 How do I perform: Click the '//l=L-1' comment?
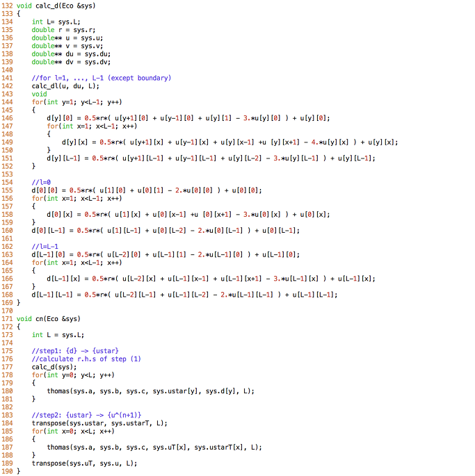45,247
